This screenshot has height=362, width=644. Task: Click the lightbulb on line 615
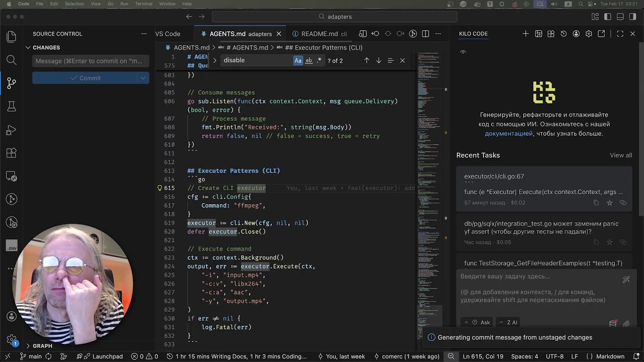click(160, 188)
